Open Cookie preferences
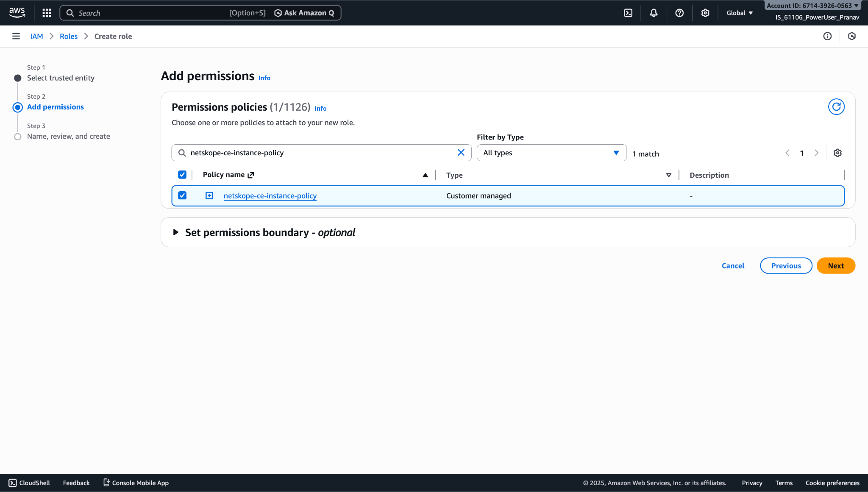The height and width of the screenshot is (492, 868). [x=832, y=483]
